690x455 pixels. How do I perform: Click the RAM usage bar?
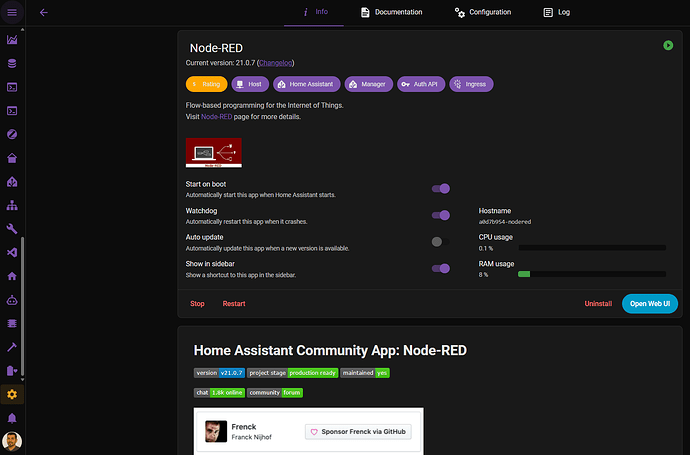[592, 274]
